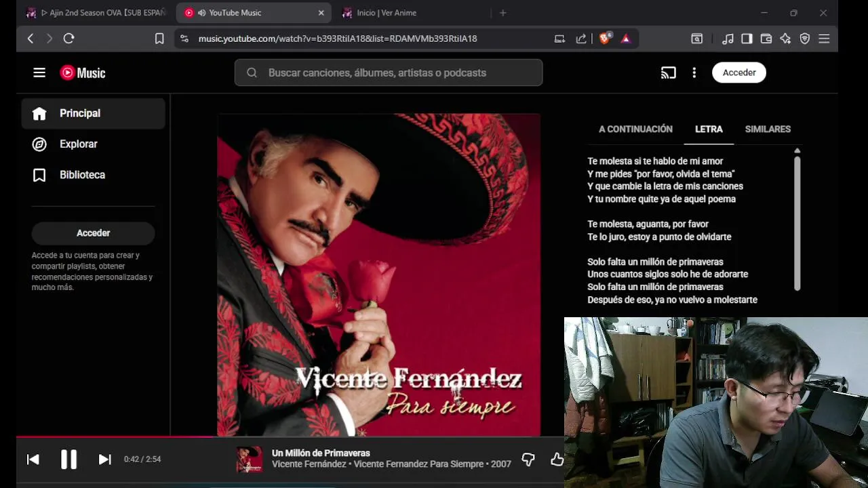868x488 pixels.
Task: Click lyric 'Y que cambie la letra de mis canciones'
Action: [x=665, y=186]
